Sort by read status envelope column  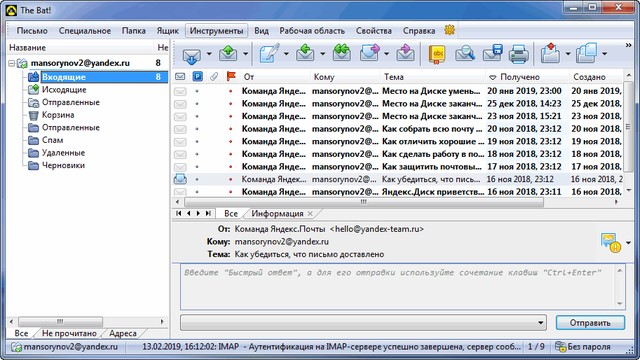click(180, 76)
